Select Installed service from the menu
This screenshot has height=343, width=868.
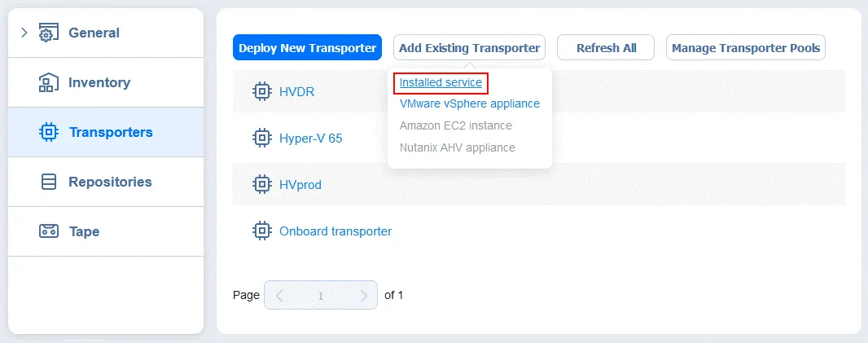click(x=441, y=82)
